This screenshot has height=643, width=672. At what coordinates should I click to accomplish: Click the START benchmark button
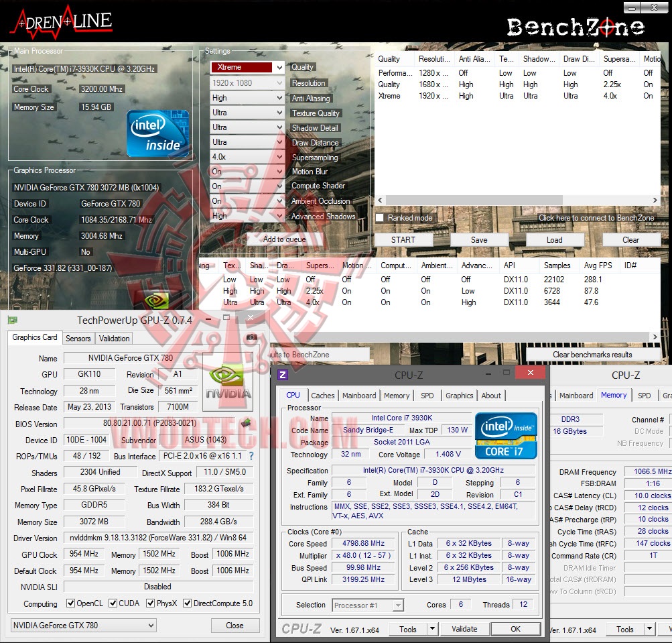pos(403,240)
